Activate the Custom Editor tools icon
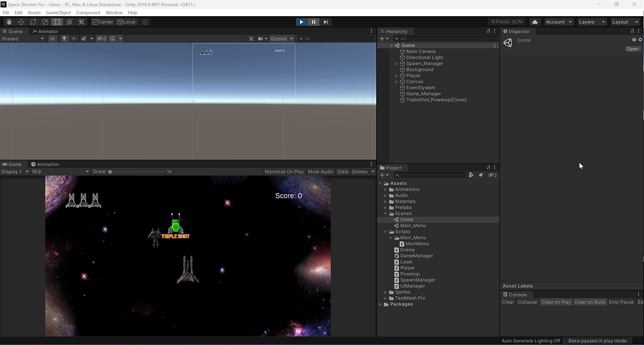The height and width of the screenshot is (345, 644). [x=81, y=21]
